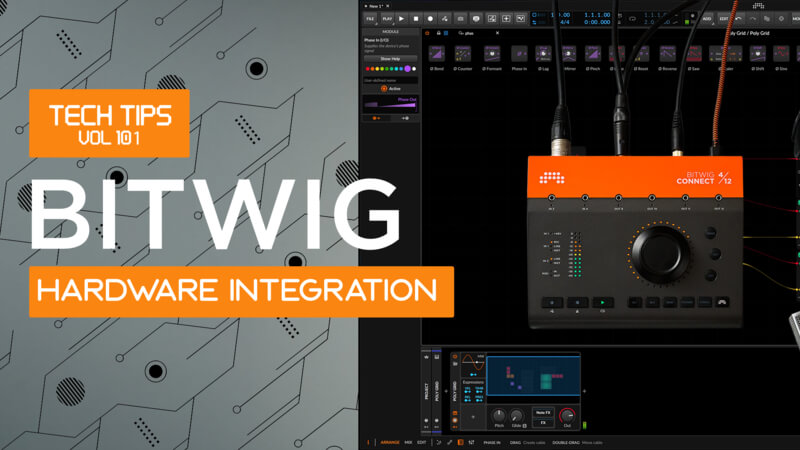Open the Add dropdown in top bar

707,18
